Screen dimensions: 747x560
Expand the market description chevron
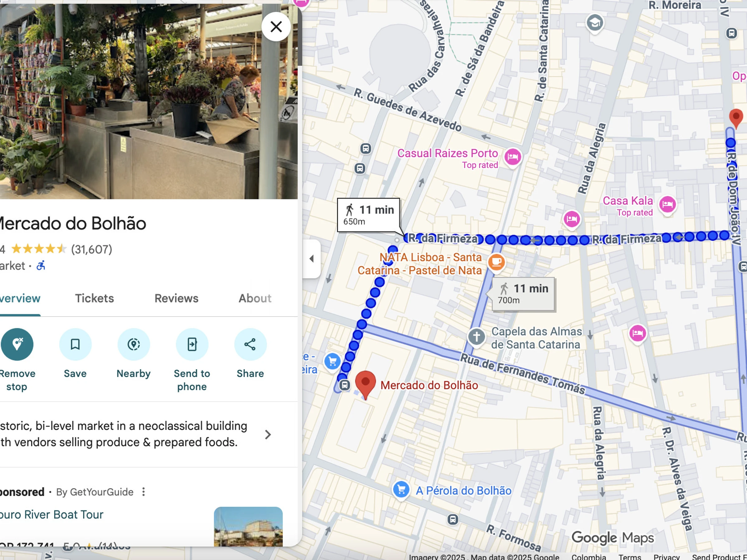tap(268, 434)
